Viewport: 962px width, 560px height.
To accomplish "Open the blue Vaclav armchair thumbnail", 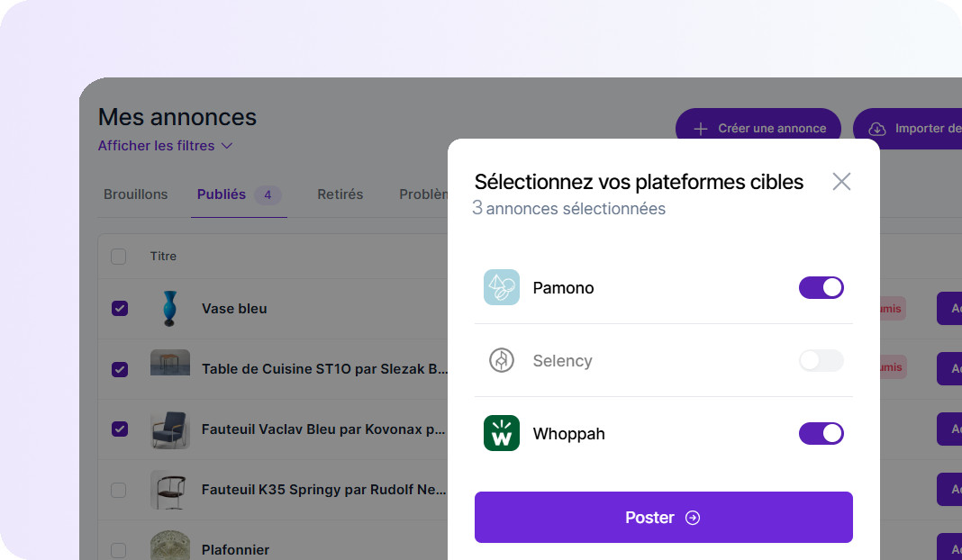I will 169,429.
